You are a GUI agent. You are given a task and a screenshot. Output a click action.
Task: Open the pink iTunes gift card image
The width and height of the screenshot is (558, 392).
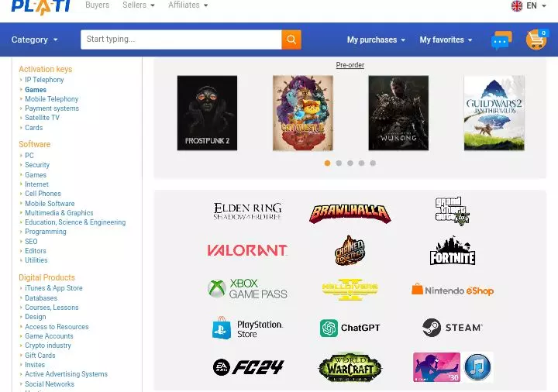pos(436,367)
